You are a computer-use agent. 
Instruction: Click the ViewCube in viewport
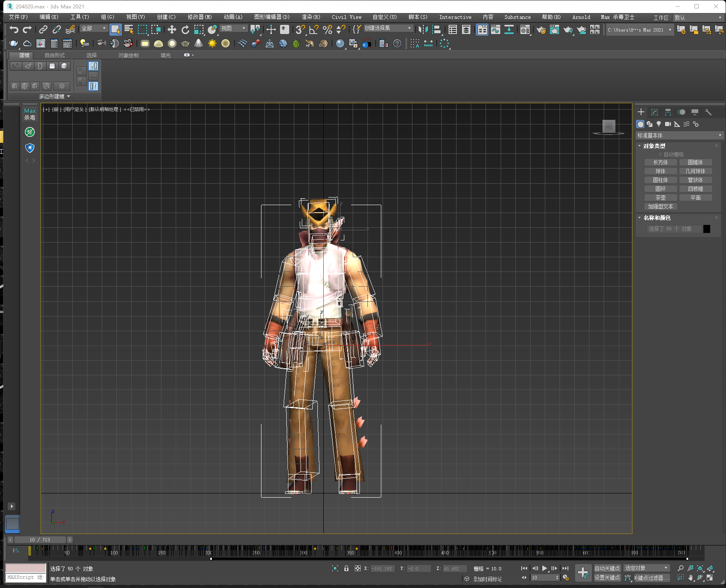point(609,127)
